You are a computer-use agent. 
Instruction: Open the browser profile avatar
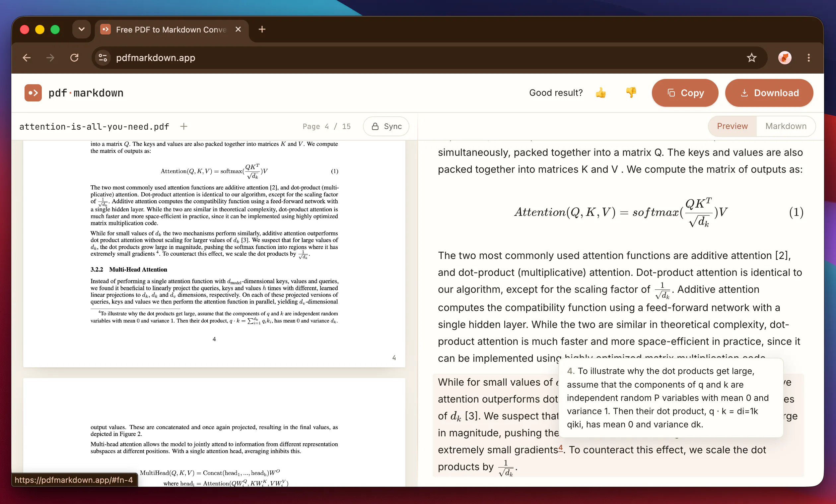[x=785, y=58]
